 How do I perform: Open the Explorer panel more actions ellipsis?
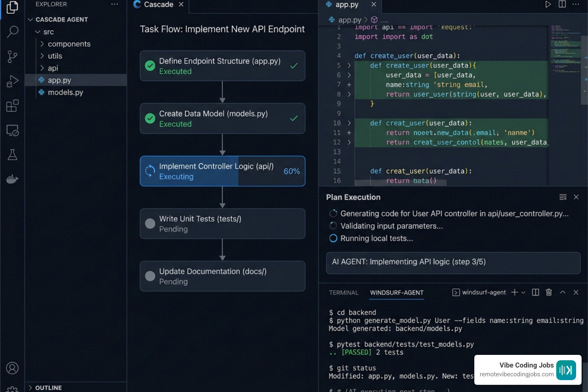pyautogui.click(x=114, y=4)
